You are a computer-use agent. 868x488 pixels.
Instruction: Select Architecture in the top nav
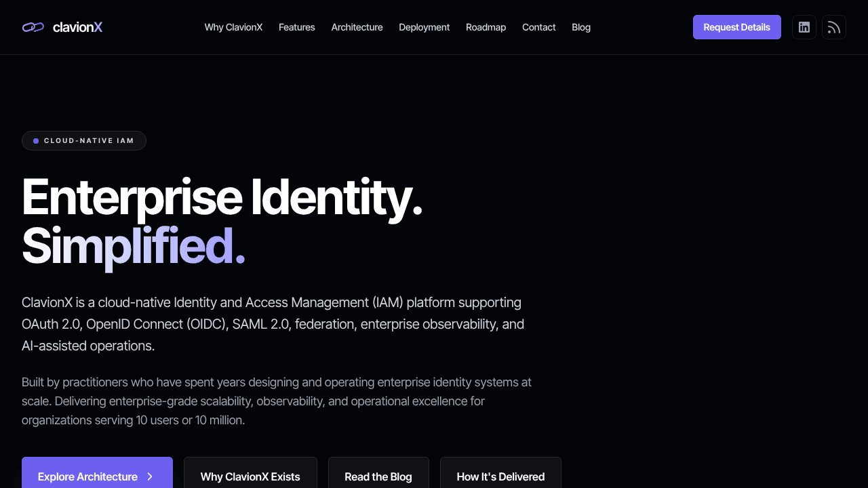(357, 27)
